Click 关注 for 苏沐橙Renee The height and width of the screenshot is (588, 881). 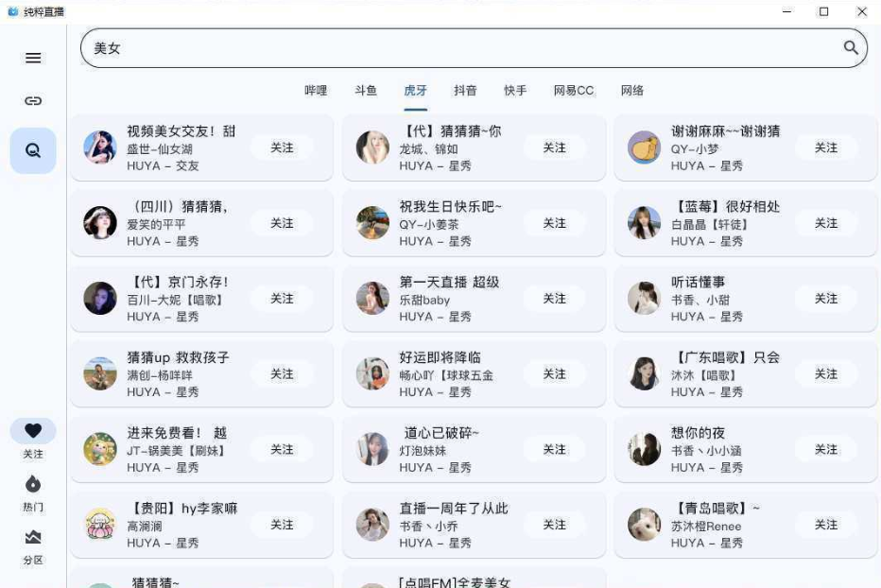click(826, 525)
